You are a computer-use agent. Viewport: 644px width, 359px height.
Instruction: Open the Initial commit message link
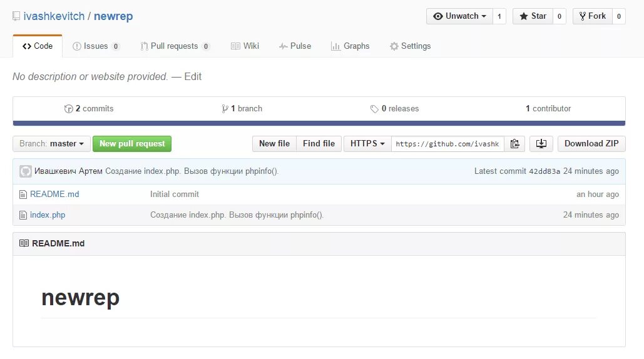174,195
